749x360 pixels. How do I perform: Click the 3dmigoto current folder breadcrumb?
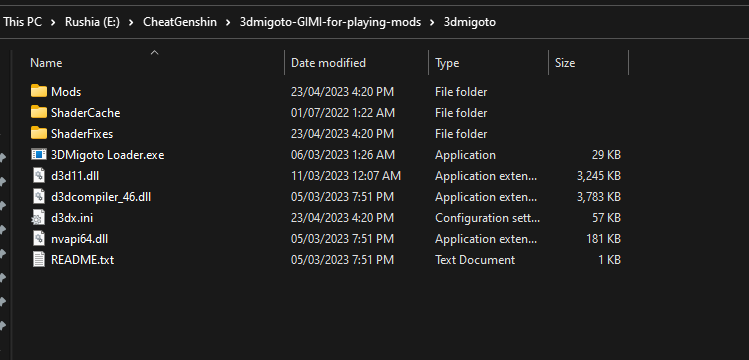470,22
